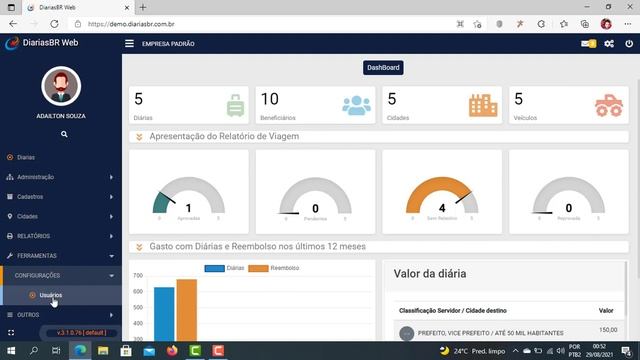Screen dimensions: 640x360
Task: Open the browser favorites star icon
Action: pyautogui.click(x=564, y=24)
